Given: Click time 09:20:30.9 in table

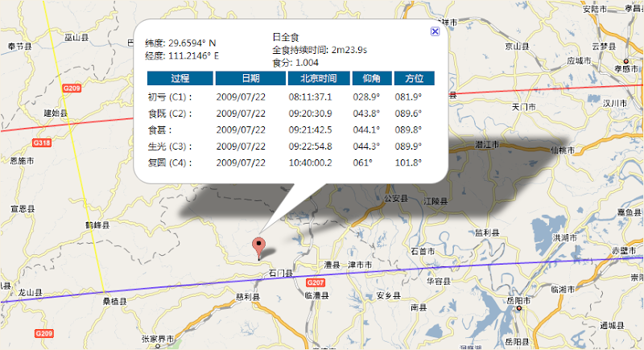Looking at the screenshot, I should click(x=310, y=113).
